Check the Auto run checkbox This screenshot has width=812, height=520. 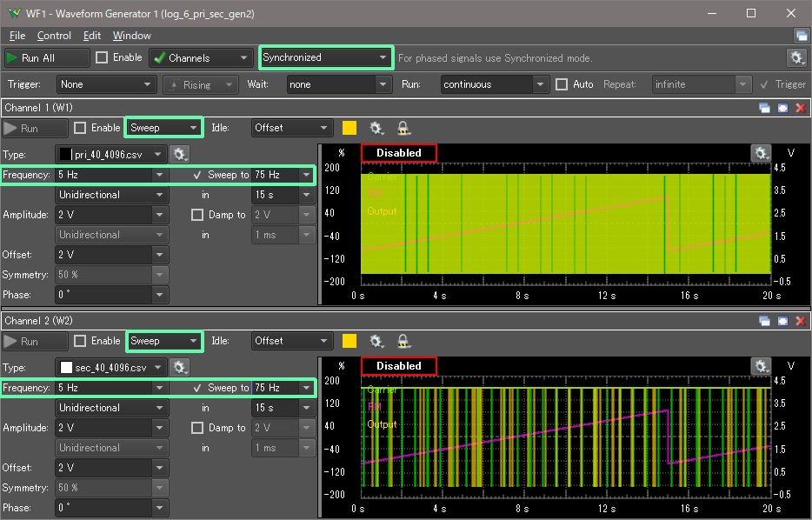pyautogui.click(x=562, y=84)
